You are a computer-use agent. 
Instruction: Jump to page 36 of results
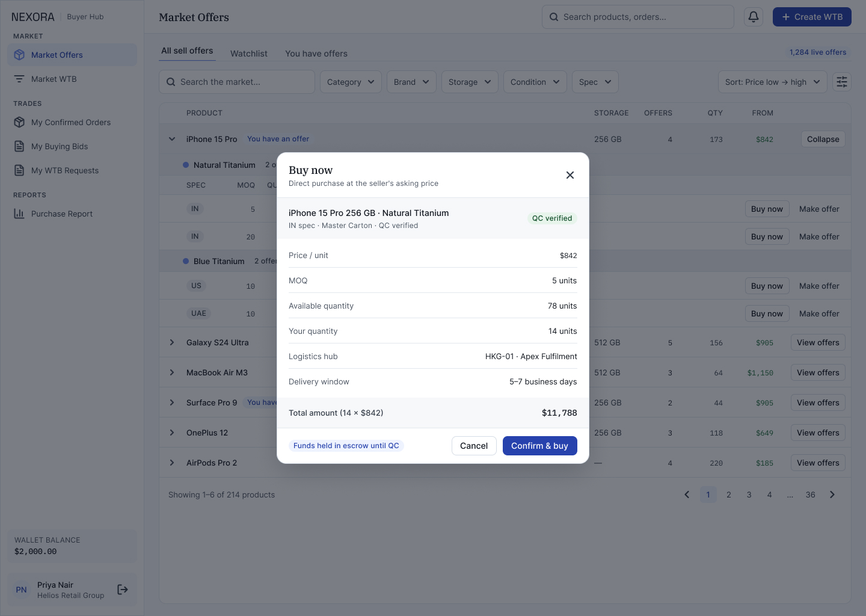click(x=811, y=494)
